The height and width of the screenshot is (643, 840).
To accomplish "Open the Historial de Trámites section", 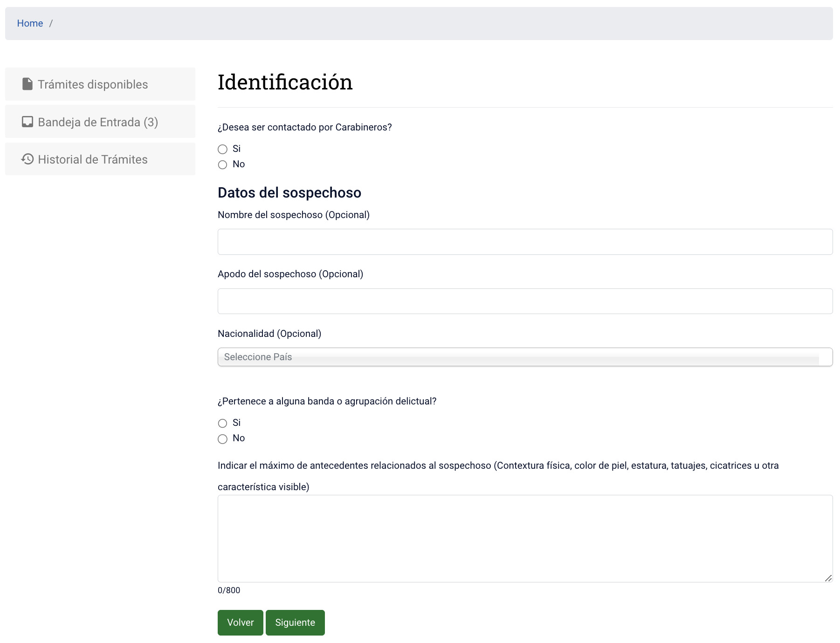I will pos(92,159).
